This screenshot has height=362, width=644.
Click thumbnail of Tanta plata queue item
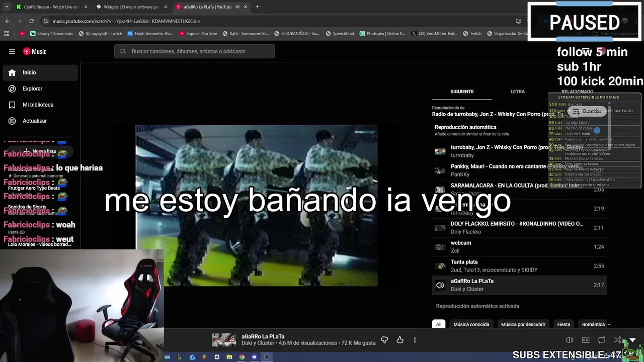pyautogui.click(x=440, y=266)
